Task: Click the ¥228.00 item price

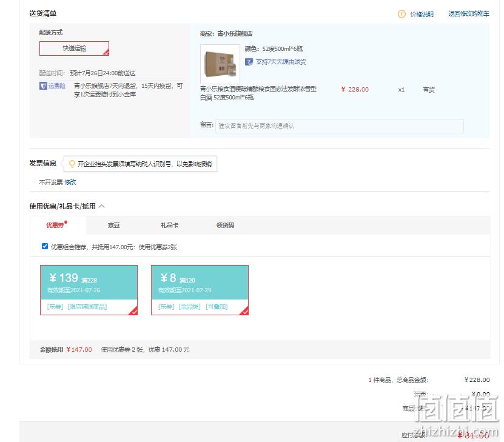Action: [x=355, y=89]
